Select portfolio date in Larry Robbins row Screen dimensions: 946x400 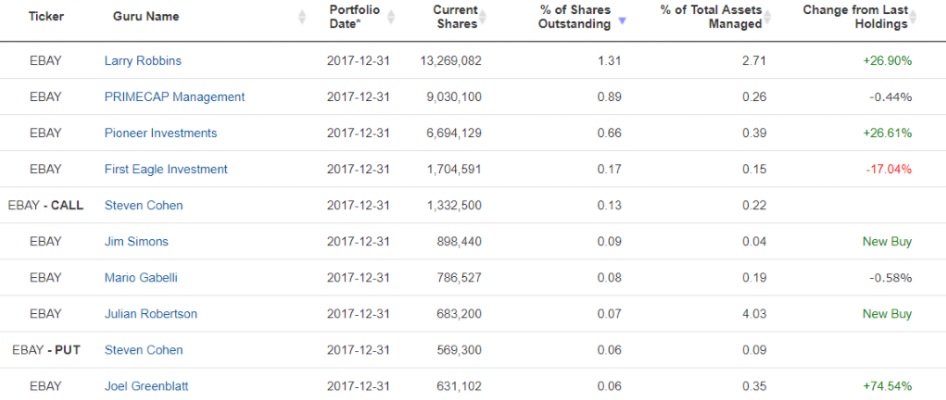[358, 60]
